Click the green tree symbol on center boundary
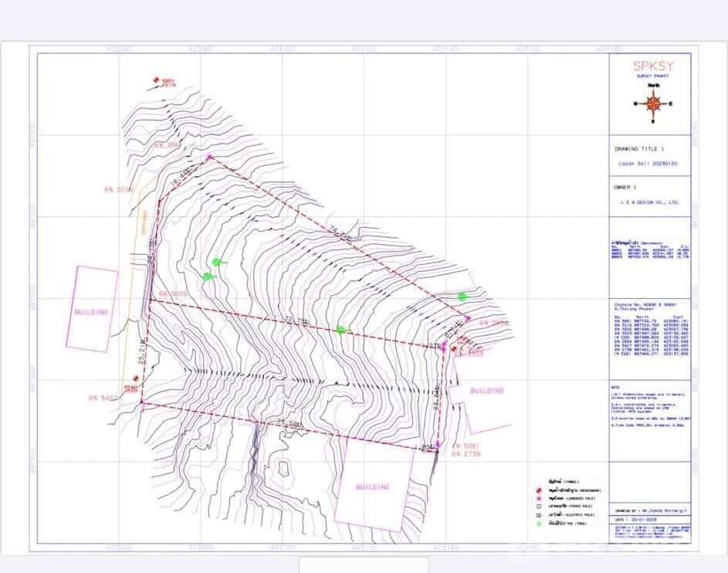 click(340, 330)
